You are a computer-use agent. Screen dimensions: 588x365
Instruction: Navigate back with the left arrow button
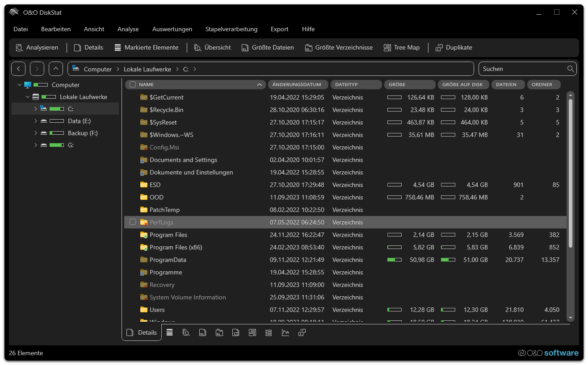tap(18, 69)
